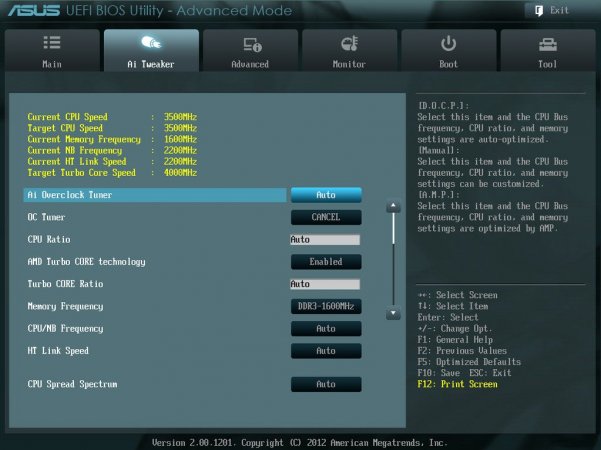Select the CPU Ratio label
601x450 pixels.
49,240
